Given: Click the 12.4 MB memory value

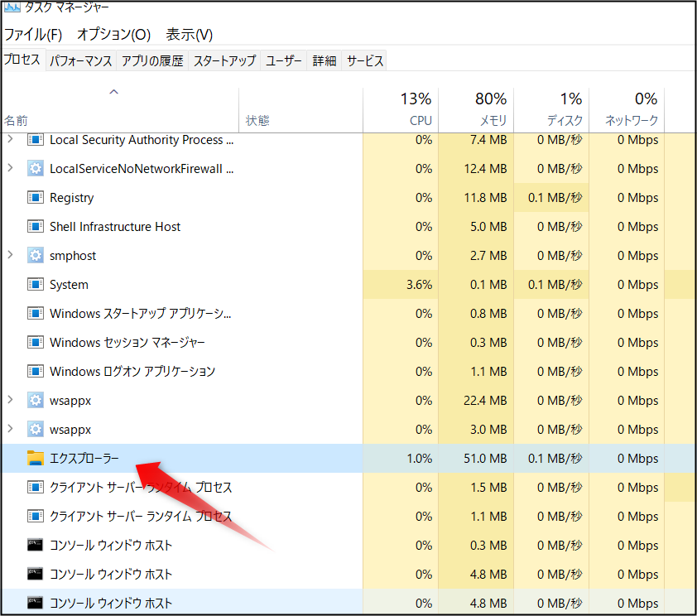Looking at the screenshot, I should [485, 169].
